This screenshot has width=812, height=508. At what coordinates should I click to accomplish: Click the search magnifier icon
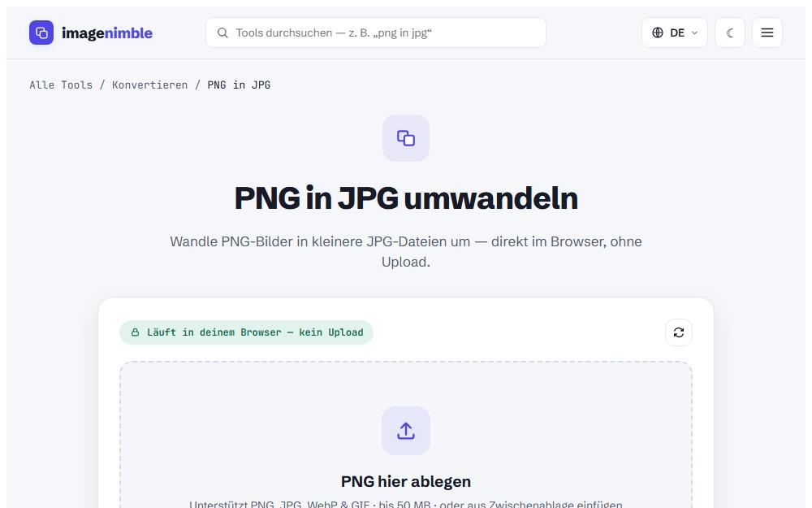click(x=222, y=33)
